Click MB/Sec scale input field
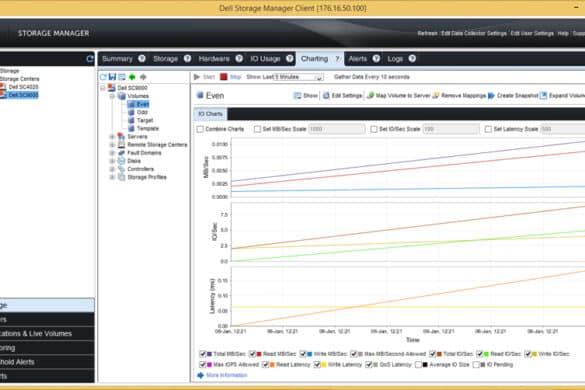The width and height of the screenshot is (585, 390). [337, 129]
